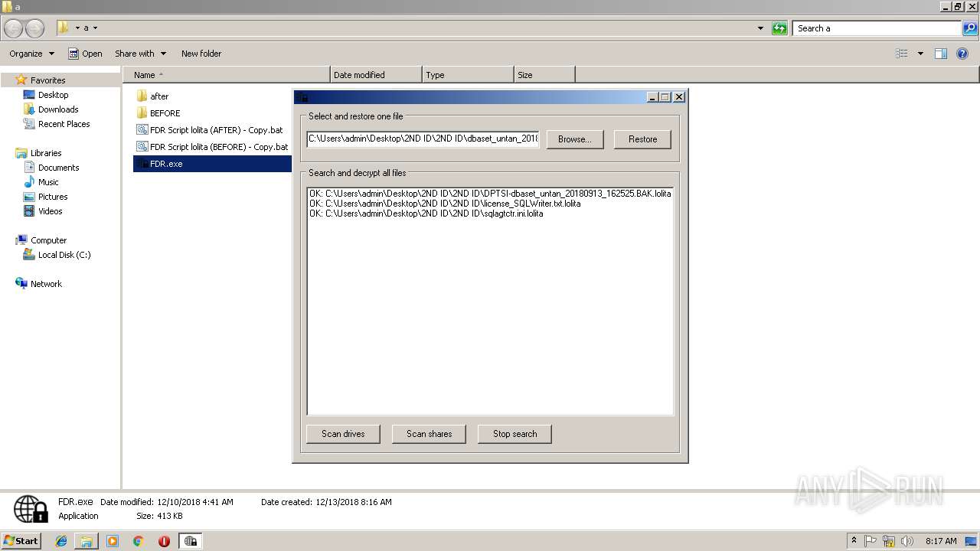Click the Scan drives button
Viewport: 980px width, 551px height.
coord(343,434)
